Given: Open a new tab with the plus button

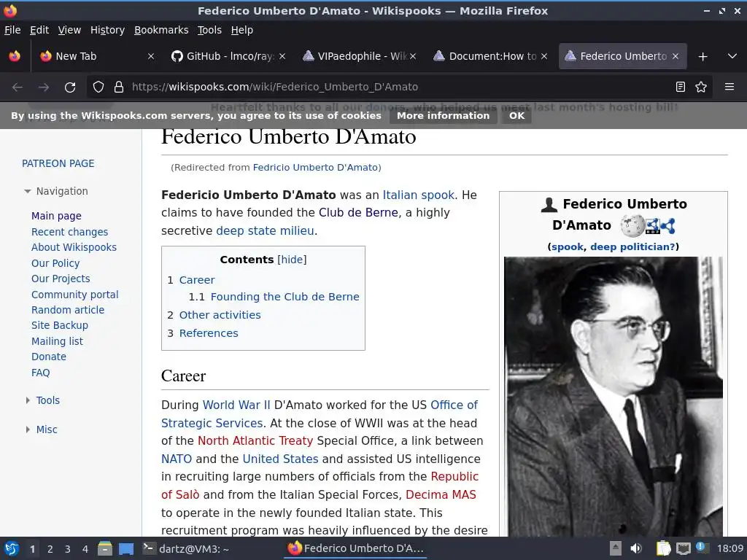Looking at the screenshot, I should pos(703,57).
